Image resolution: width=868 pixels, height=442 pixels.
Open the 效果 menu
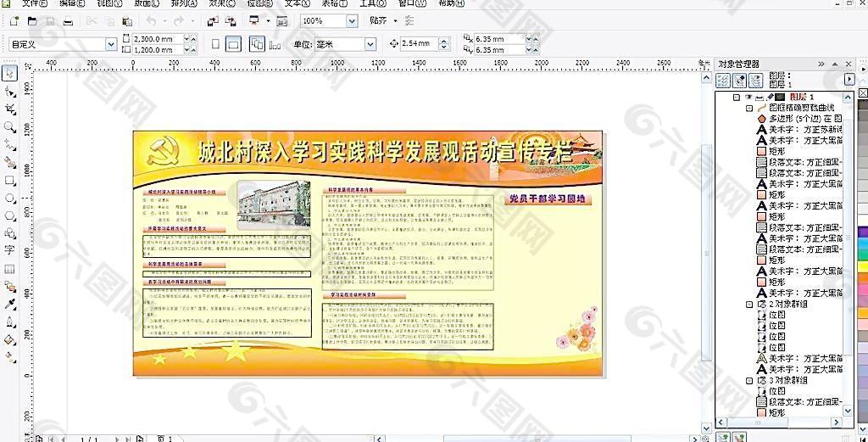tap(220, 3)
